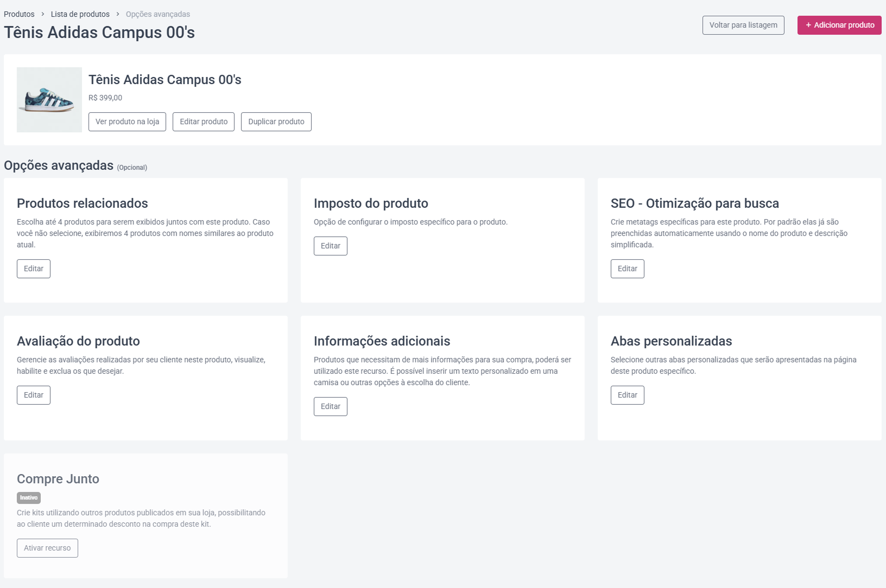The image size is (886, 588).
Task: Edit the SEO - Otimização para busca
Action: pos(628,269)
